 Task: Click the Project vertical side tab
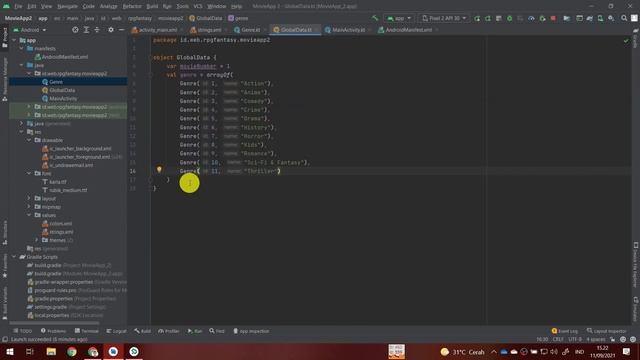pyautogui.click(x=5, y=38)
